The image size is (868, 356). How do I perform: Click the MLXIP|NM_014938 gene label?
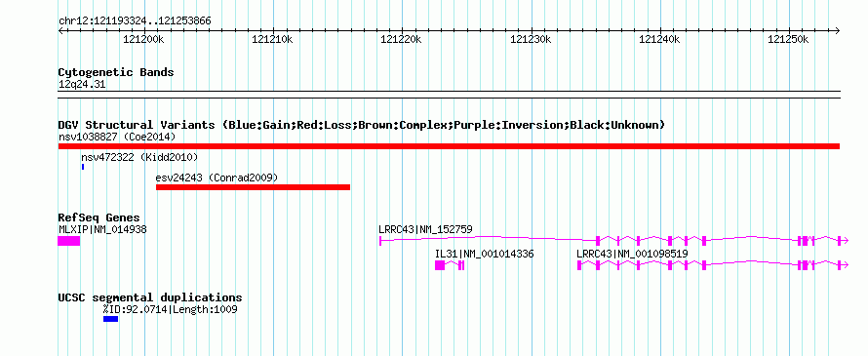point(102,229)
